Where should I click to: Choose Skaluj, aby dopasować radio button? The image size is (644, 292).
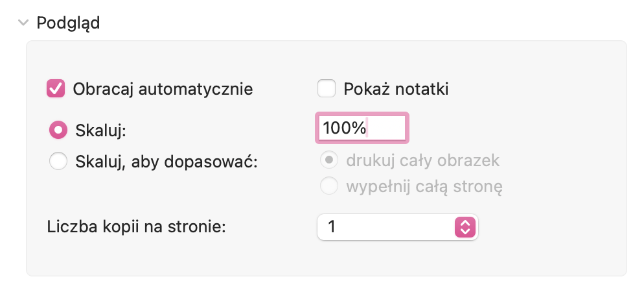(x=58, y=161)
